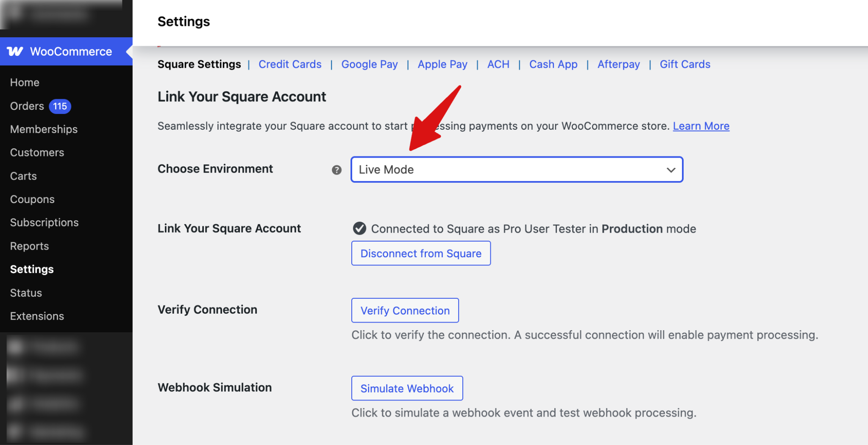This screenshot has height=445, width=868.
Task: Click the Disconnect from Square button
Action: pos(420,253)
